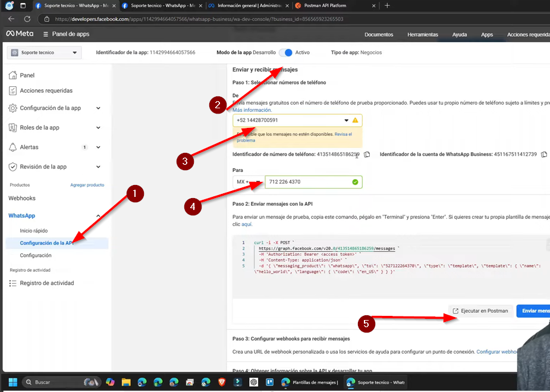Viewport: 550px width, 392px height.
Task: Open the Soporte tecnico app selector dropdown
Action: (x=44, y=52)
